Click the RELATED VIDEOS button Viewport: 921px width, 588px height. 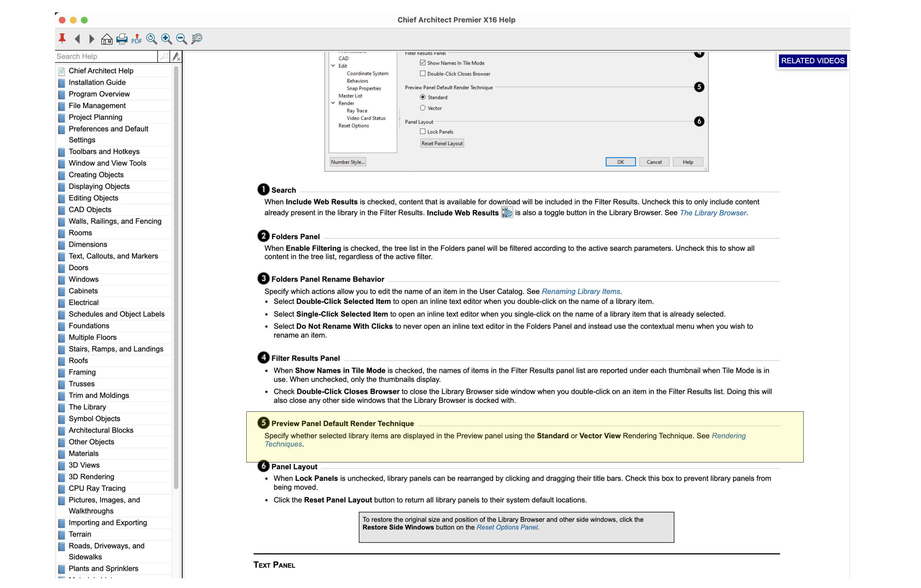click(812, 61)
